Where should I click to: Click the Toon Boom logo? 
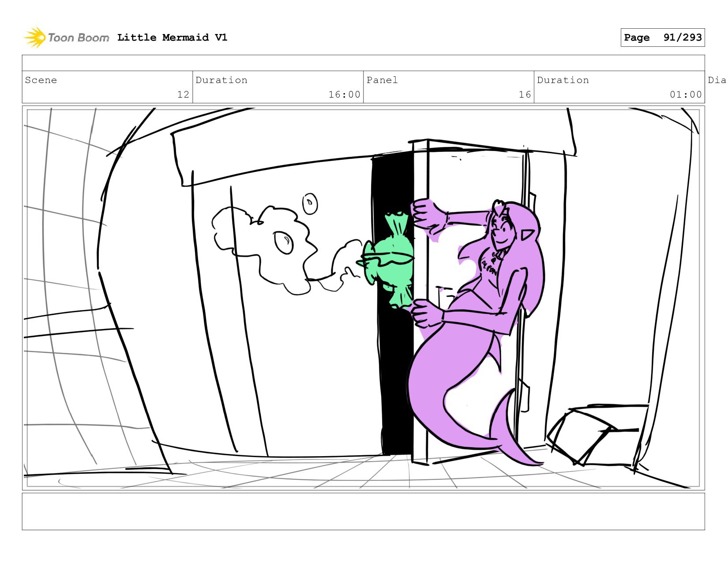(66, 38)
